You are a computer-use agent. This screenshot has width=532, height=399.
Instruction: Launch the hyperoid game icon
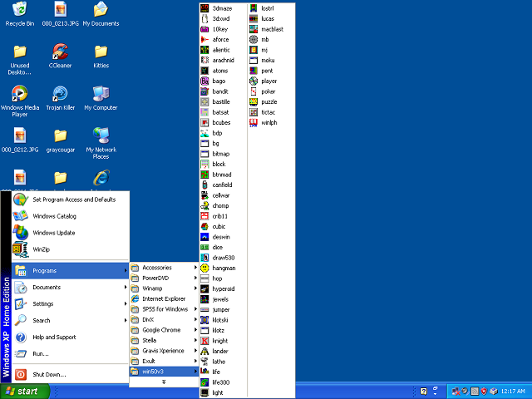[x=204, y=288]
